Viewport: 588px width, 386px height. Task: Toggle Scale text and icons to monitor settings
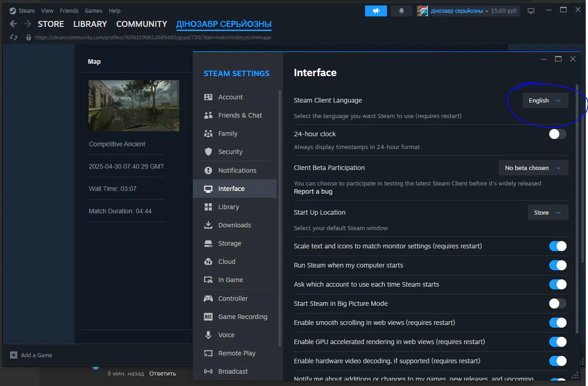click(558, 246)
